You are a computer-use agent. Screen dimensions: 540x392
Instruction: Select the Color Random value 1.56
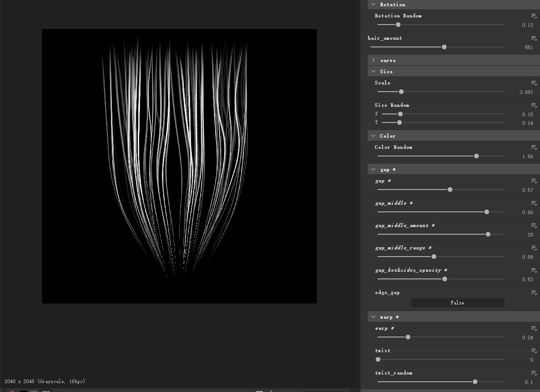coord(527,156)
